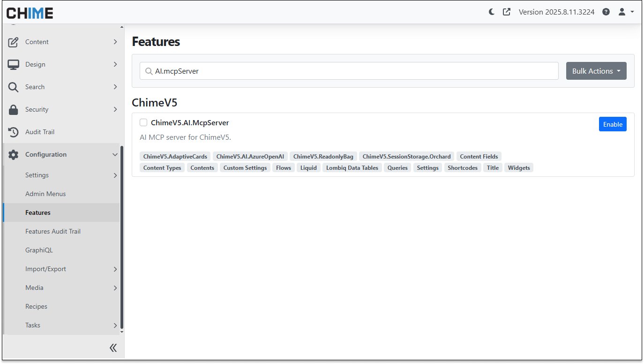Screen dimensions: 644x364
Task: Open help question mark icon
Action: tap(606, 12)
